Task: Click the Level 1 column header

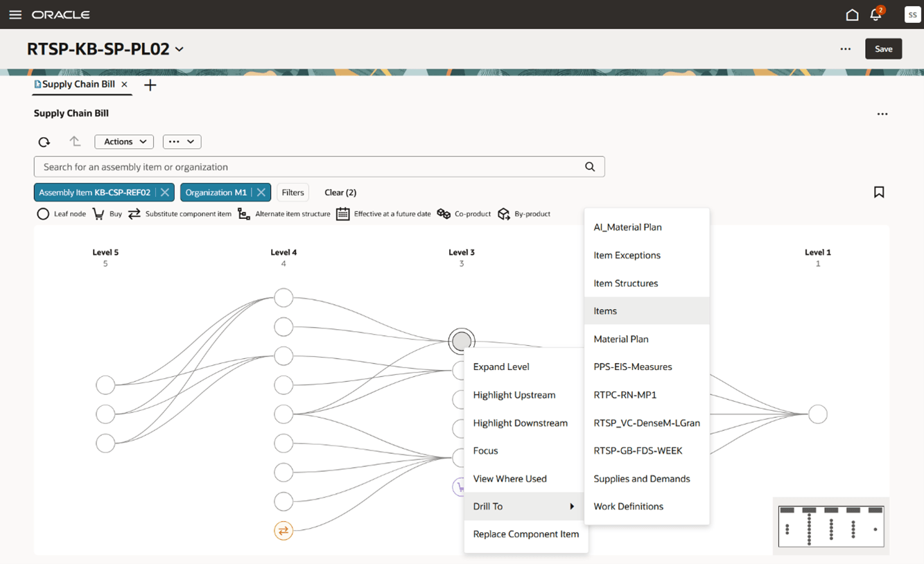Action: pos(818,253)
